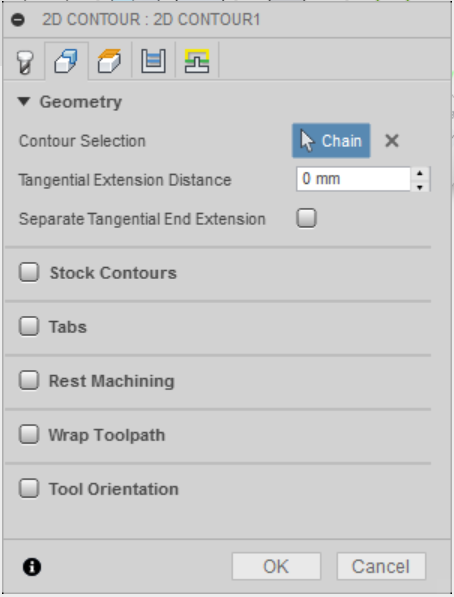Collapse the Geometry section triangle
This screenshot has height=597, width=454.
pyautogui.click(x=24, y=102)
